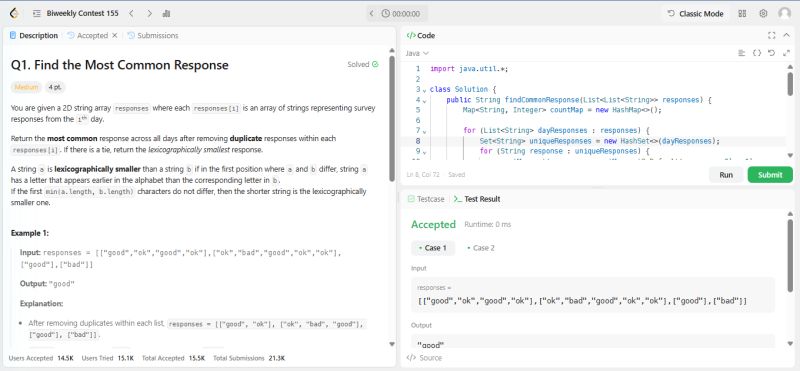Click the Users Tried 15.1K statistic
The image size is (800, 371).
point(108,358)
